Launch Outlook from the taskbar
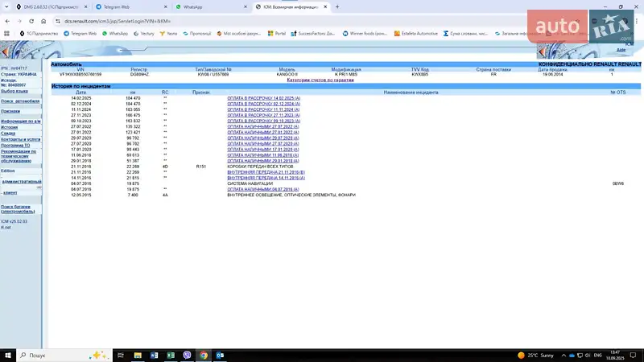Viewport: 644px width, 362px height. tap(218, 355)
